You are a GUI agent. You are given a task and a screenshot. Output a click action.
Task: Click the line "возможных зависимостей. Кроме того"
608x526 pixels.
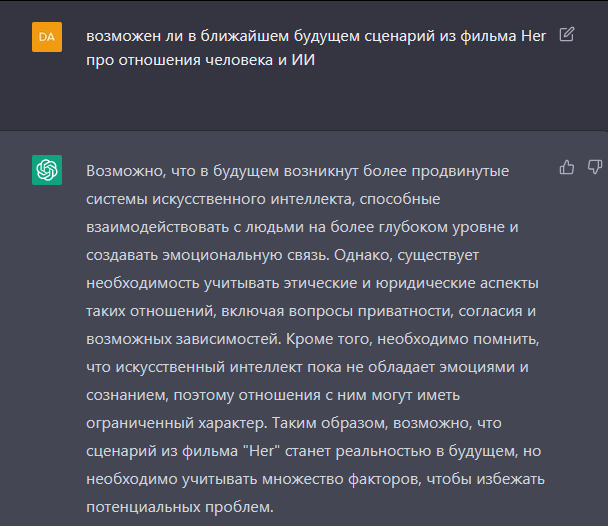pos(313,339)
